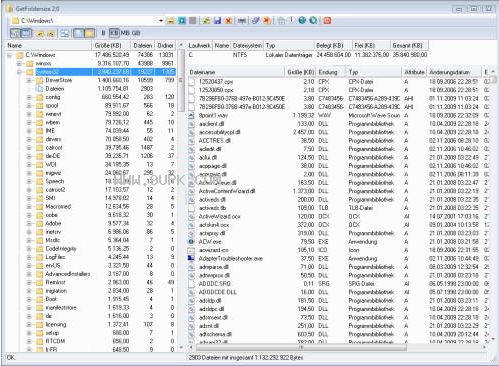Toggle the blue document panel button
499x366 pixels.
coord(79,33)
